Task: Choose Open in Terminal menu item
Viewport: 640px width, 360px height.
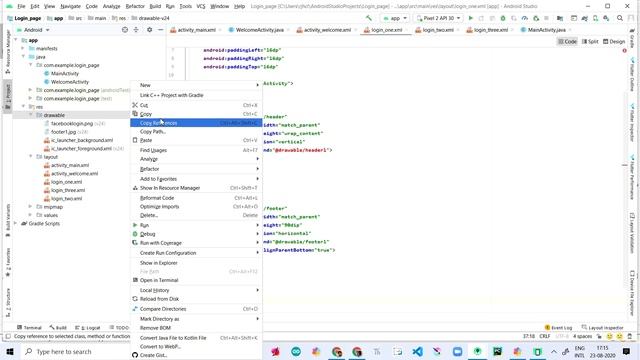Action: click(196, 280)
